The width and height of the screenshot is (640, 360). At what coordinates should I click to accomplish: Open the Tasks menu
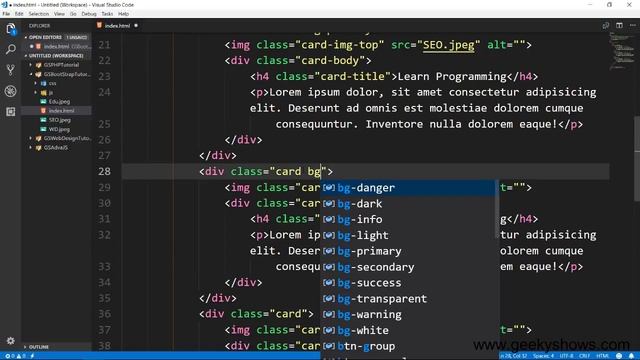(107, 14)
